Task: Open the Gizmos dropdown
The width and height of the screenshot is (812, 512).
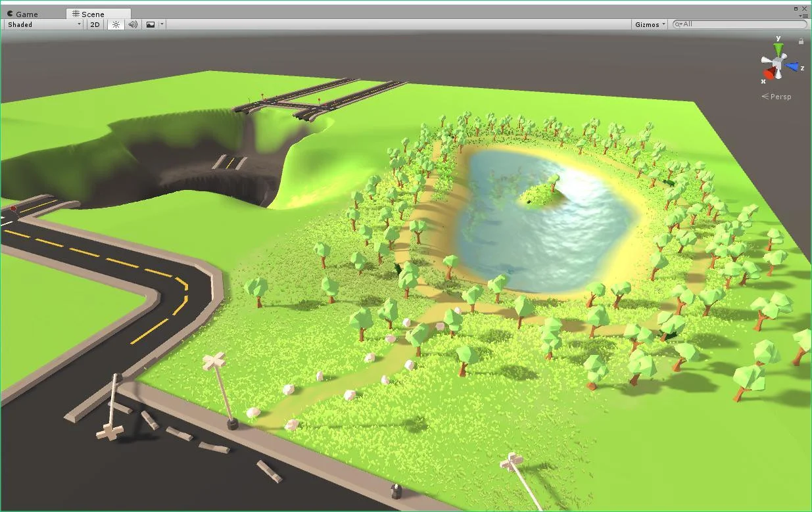Action: 650,24
